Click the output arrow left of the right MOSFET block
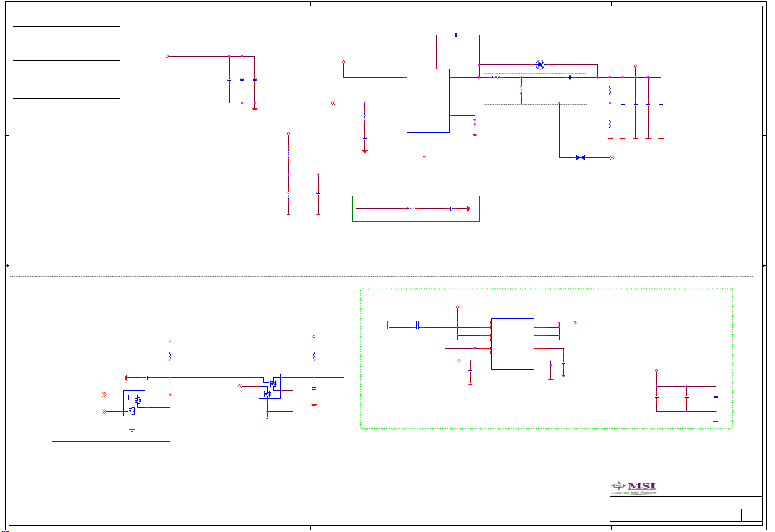 (241, 386)
